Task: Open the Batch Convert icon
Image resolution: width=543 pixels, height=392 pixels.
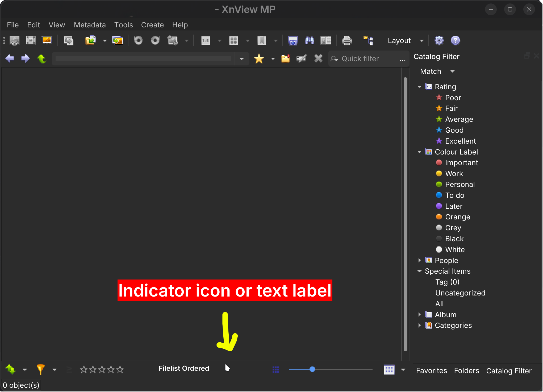Action: click(x=118, y=40)
